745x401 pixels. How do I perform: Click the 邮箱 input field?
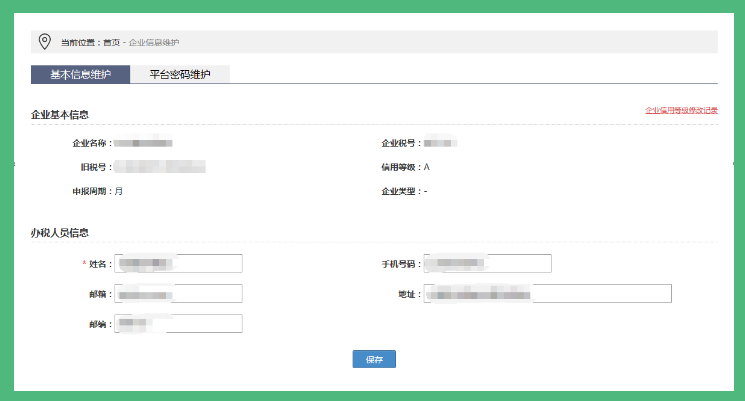click(178, 294)
